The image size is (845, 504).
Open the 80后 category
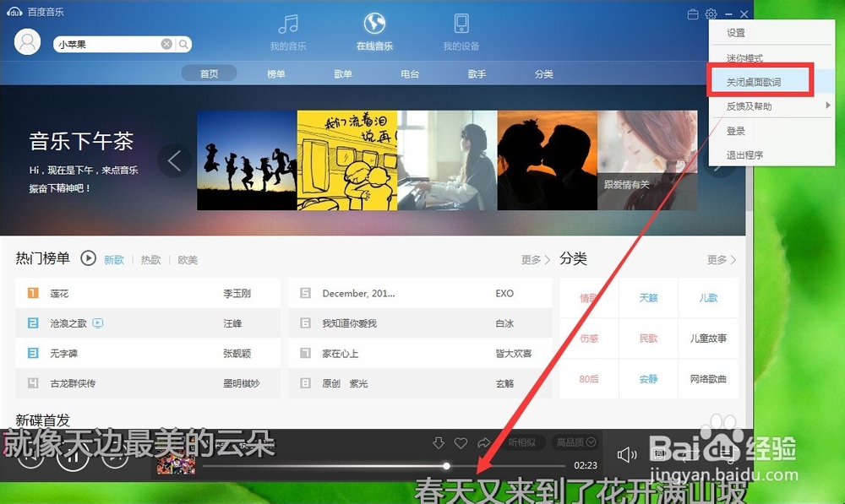pos(589,378)
